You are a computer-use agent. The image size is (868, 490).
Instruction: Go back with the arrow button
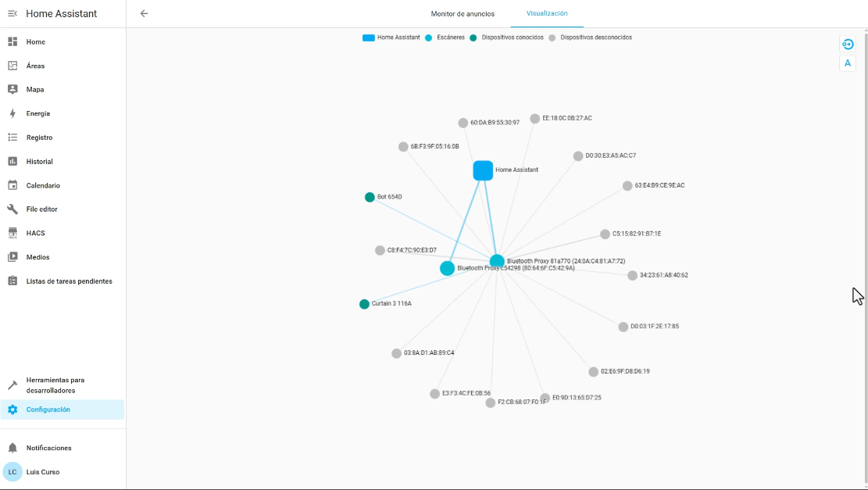[144, 13]
